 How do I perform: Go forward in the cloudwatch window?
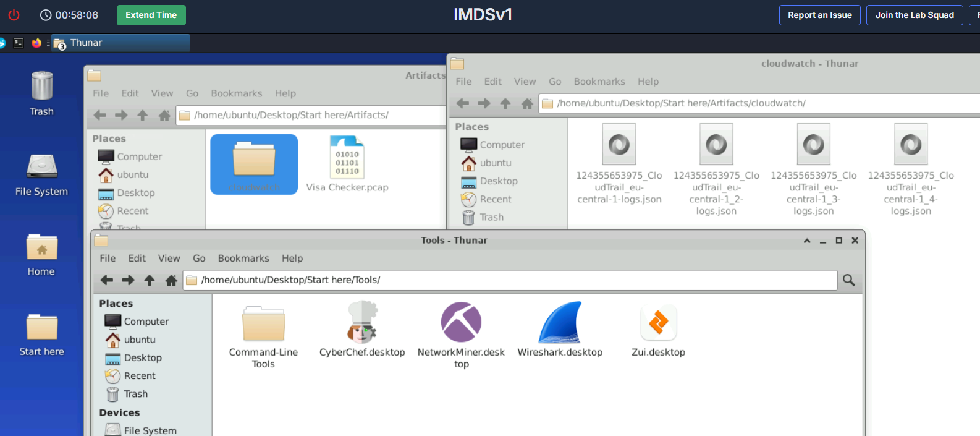point(484,103)
